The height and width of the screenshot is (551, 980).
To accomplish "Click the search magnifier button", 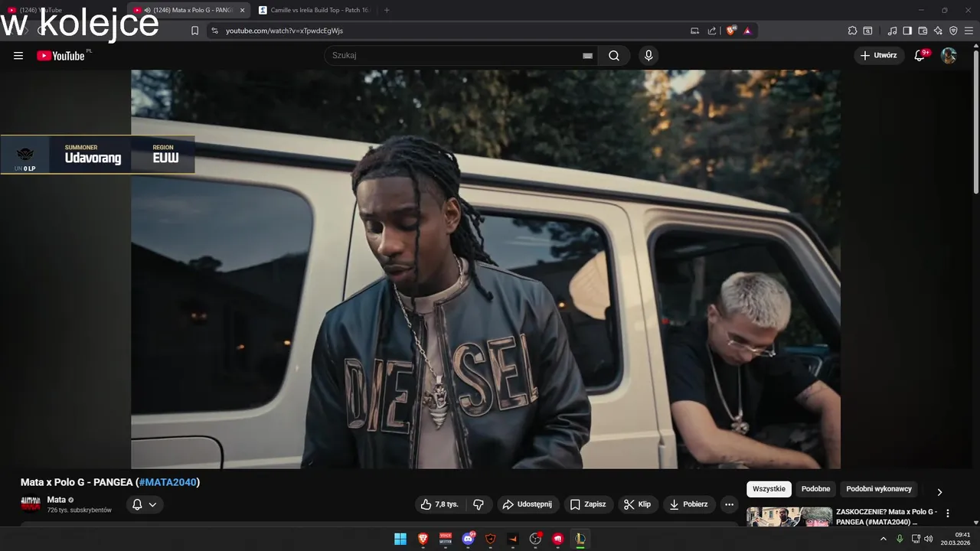I will tap(614, 56).
